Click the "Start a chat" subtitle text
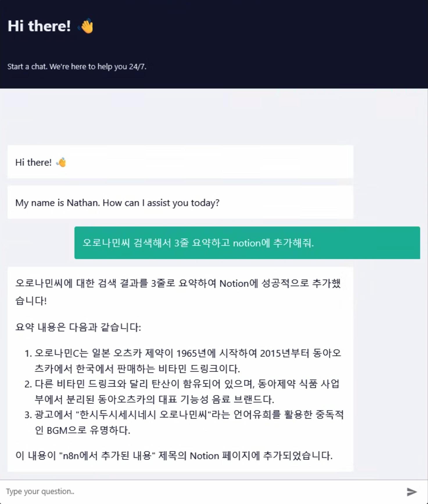428x504 pixels. click(x=77, y=67)
